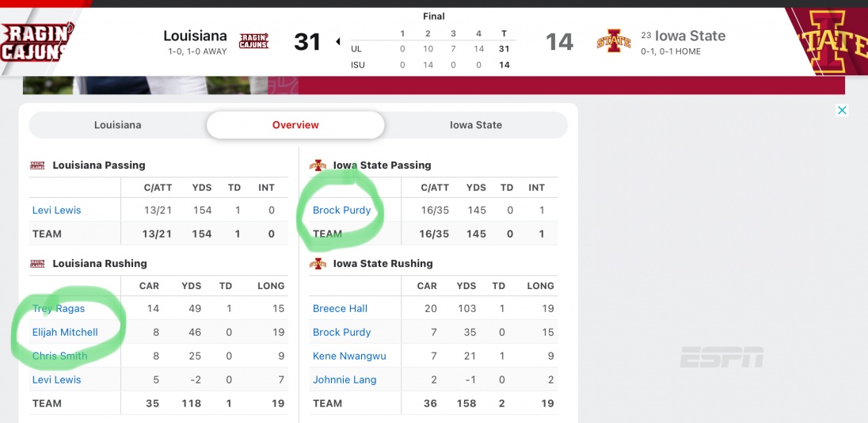This screenshot has width=868, height=423.
Task: Click the Louisiana Rushing section logo icon
Action: (x=37, y=264)
